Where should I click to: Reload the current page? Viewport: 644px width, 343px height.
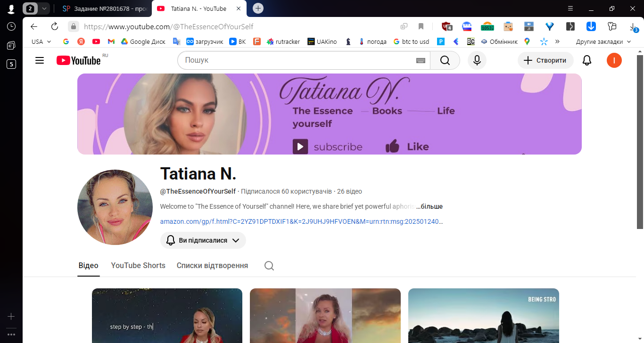click(55, 27)
